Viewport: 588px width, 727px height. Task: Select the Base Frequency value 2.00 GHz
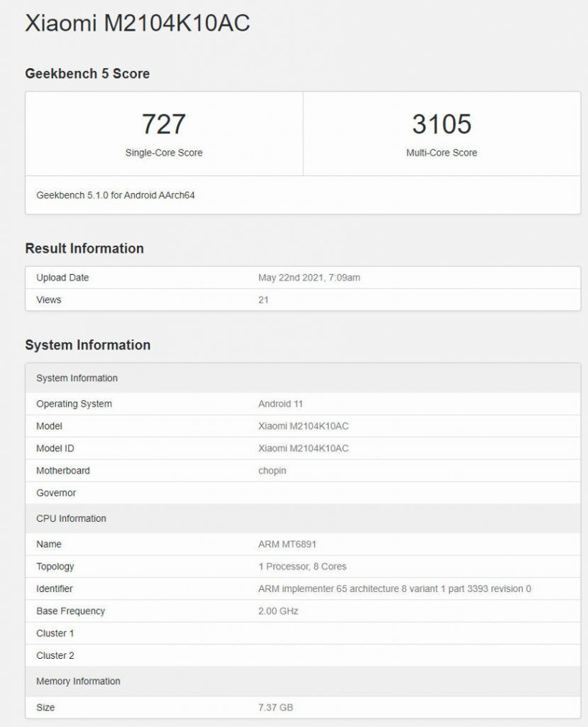pos(277,611)
